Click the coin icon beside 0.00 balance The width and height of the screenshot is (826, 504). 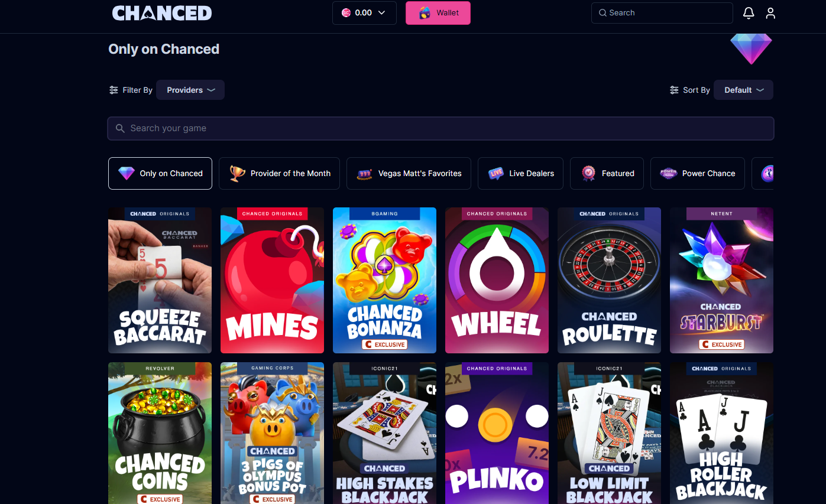346,12
